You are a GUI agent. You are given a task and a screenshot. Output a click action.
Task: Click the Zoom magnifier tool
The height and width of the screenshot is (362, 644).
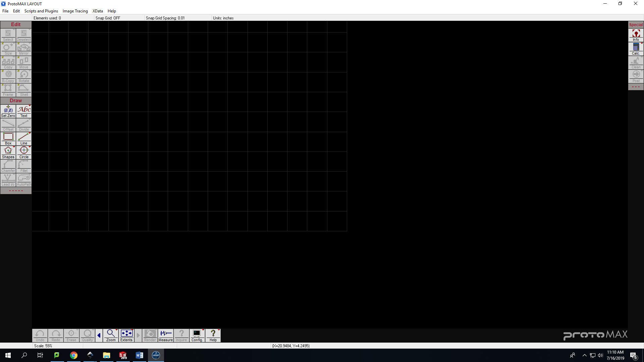coord(111,335)
